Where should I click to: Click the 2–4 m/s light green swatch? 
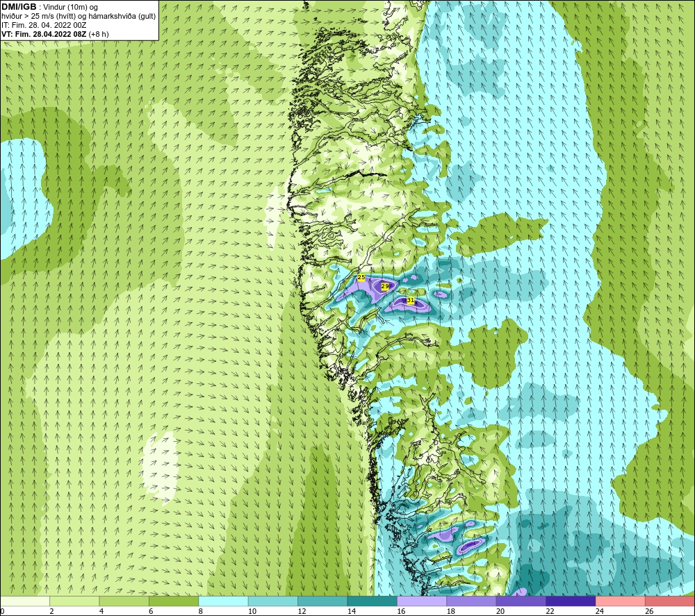click(74, 601)
